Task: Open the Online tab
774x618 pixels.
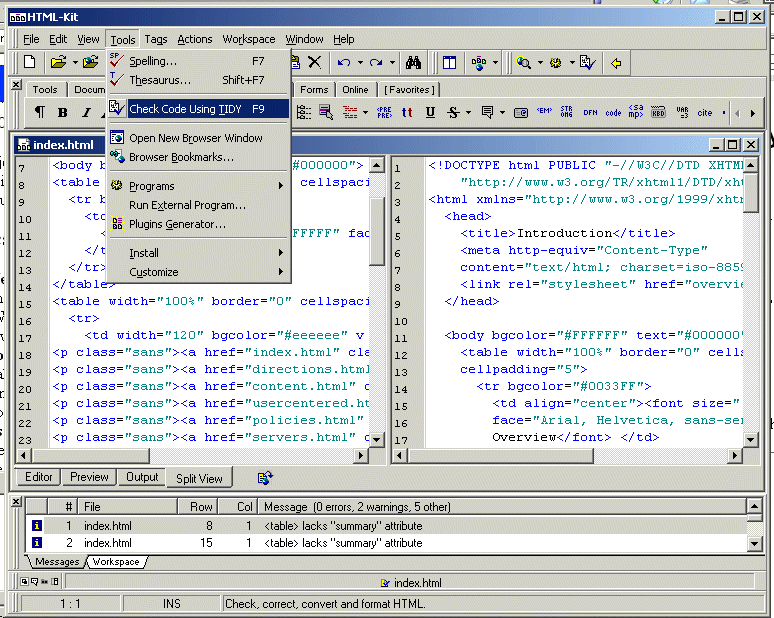Action: [355, 89]
